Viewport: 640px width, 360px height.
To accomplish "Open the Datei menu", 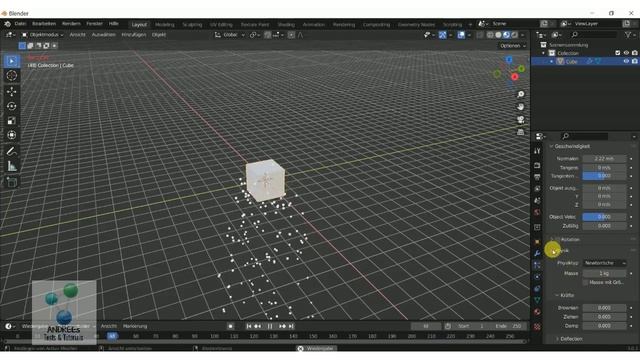I will [x=20, y=24].
